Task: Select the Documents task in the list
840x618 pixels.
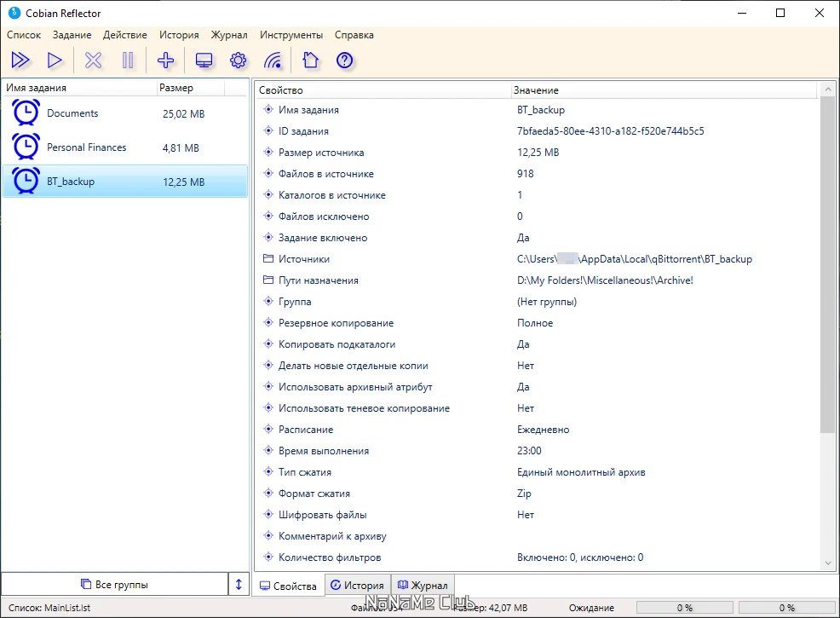Action: click(x=72, y=113)
